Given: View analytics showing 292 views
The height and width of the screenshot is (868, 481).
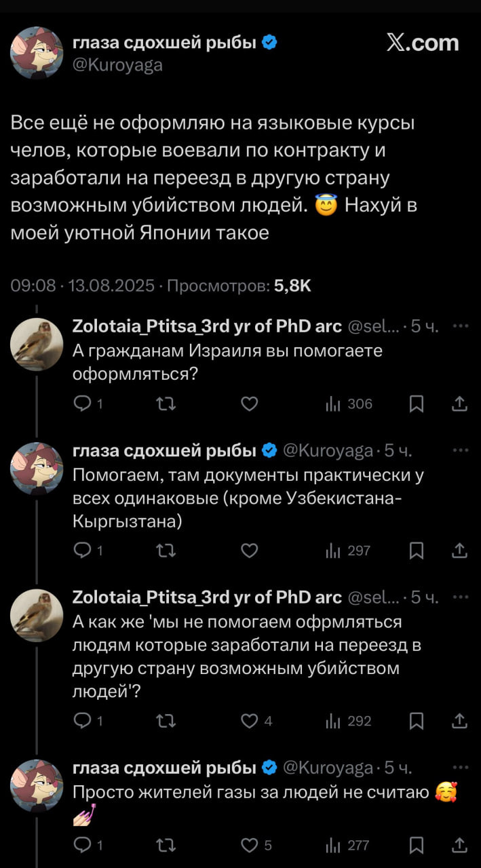Looking at the screenshot, I should 349,721.
